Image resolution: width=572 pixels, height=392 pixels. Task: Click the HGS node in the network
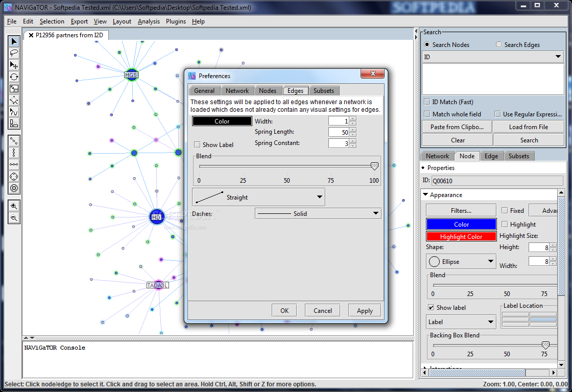point(131,75)
